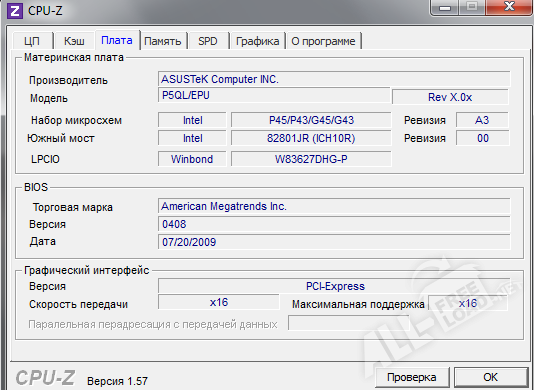
Task: Click the Проверка button
Action: tap(411, 377)
